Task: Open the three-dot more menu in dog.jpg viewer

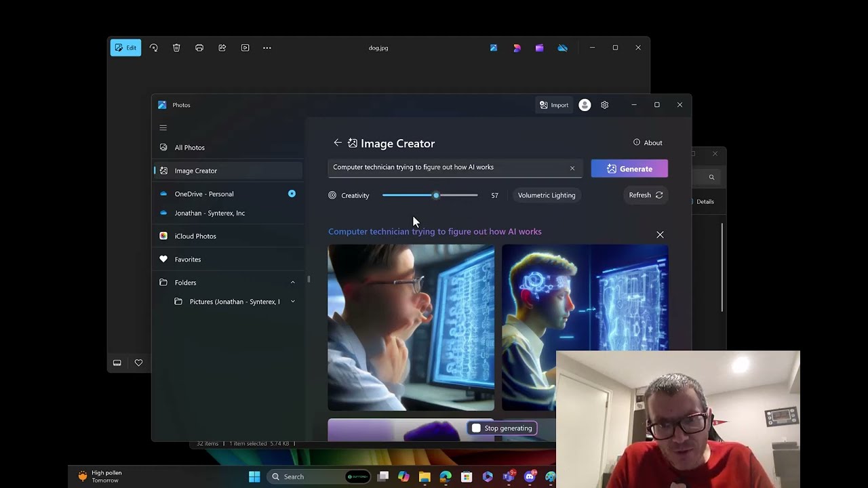Action: point(267,48)
